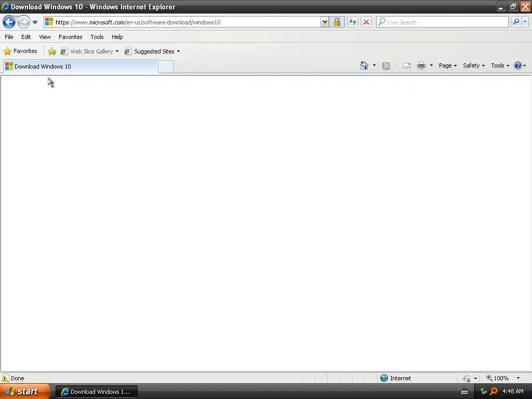
Task: Open the recent pages dropdown arrow
Action: coord(35,22)
